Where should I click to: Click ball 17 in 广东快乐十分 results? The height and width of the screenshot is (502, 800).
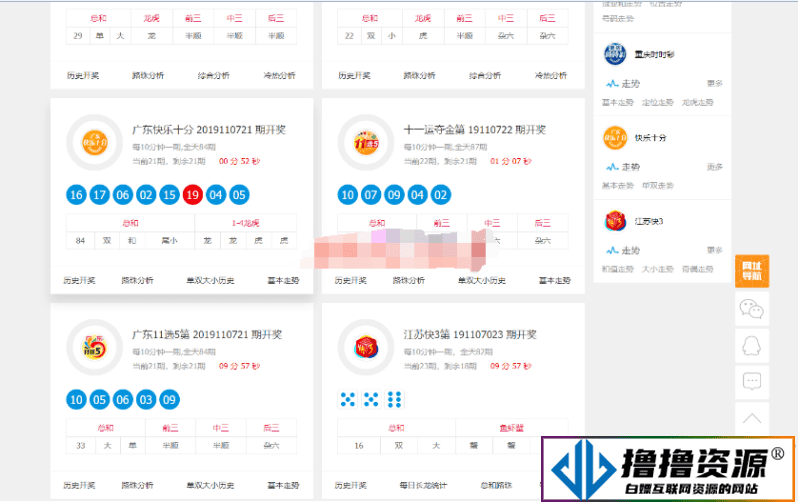[99, 195]
